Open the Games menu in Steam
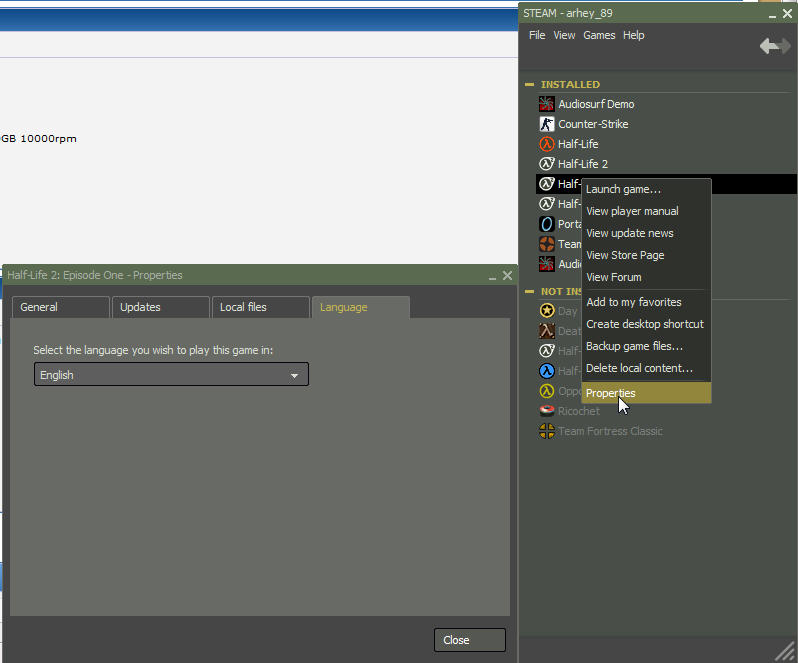This screenshot has height=663, width=798. click(x=599, y=35)
